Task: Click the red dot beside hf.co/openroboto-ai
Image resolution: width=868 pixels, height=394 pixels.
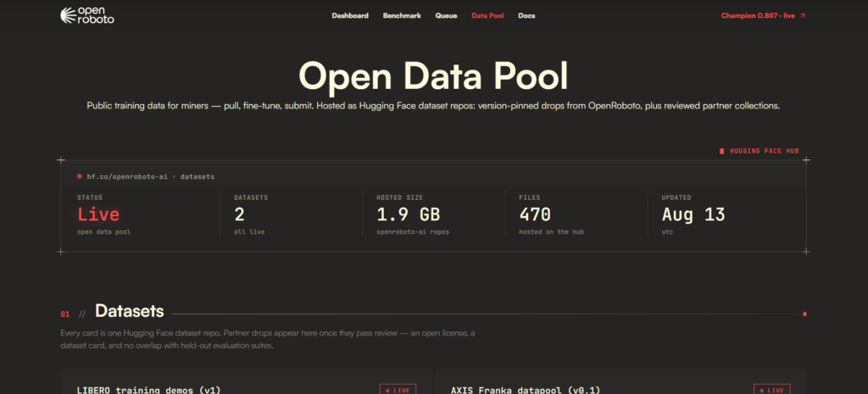Action: point(80,176)
